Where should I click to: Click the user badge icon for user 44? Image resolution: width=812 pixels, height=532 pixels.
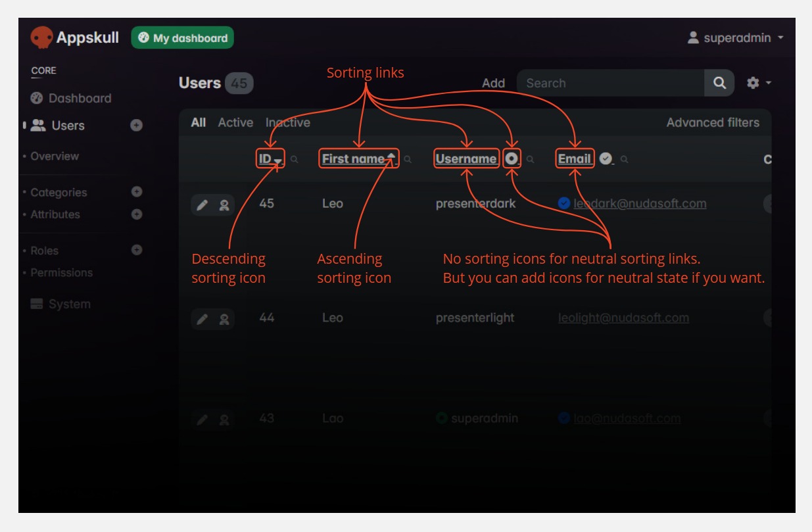pos(224,319)
